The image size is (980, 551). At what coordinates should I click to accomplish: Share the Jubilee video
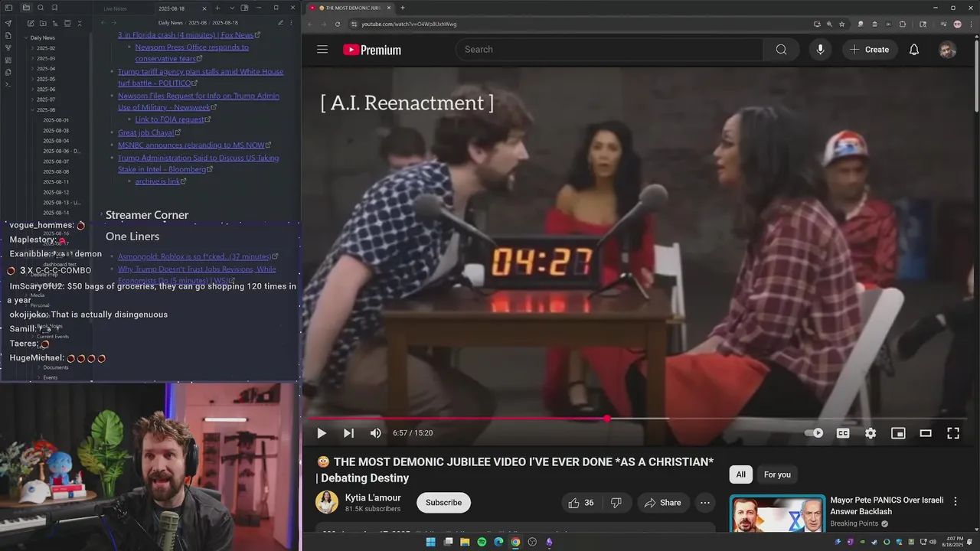coord(663,503)
